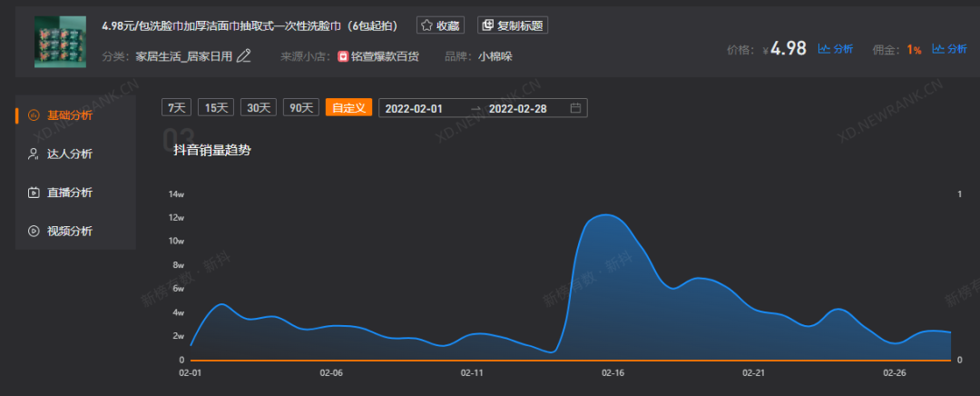Click the 2w y-axis label

(178, 337)
